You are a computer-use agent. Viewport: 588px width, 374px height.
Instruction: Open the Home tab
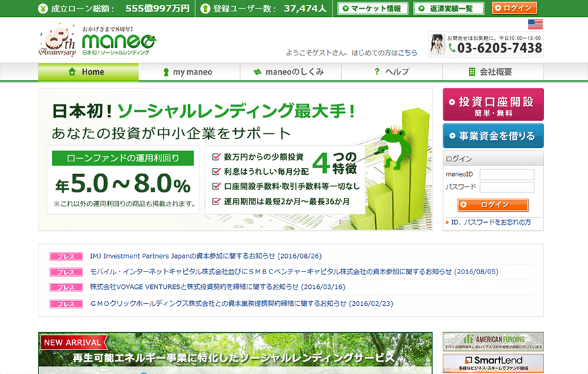[88, 72]
